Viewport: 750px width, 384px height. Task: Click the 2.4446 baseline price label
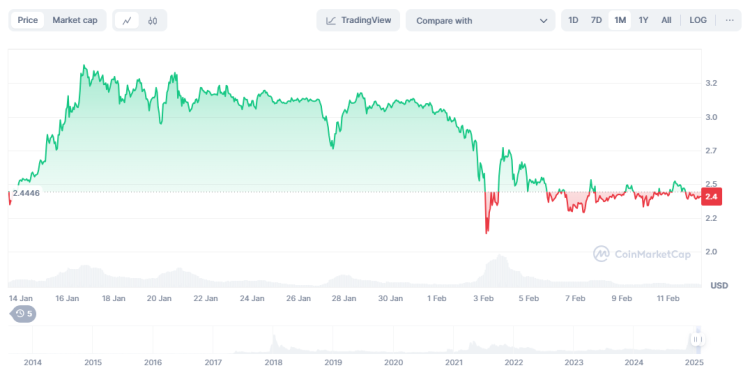tap(26, 193)
